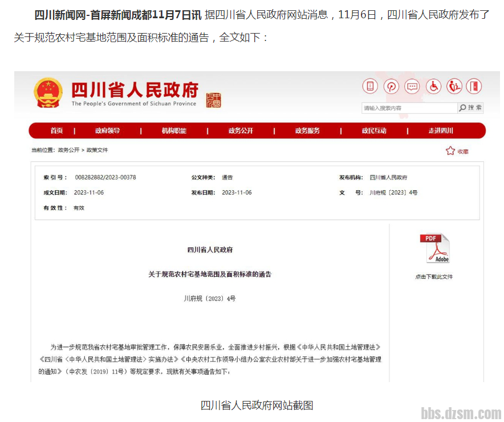Click the star 收藏 favorite icon

pyautogui.click(x=450, y=151)
